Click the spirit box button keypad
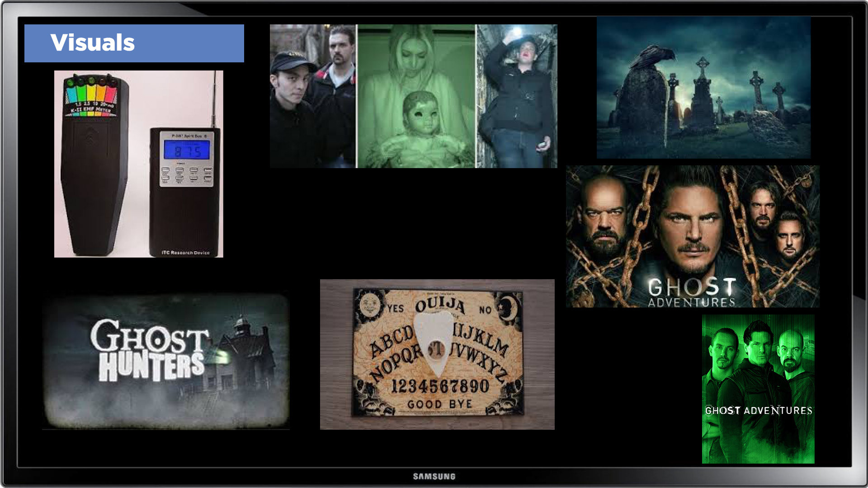This screenshot has height=488, width=868. [187, 175]
